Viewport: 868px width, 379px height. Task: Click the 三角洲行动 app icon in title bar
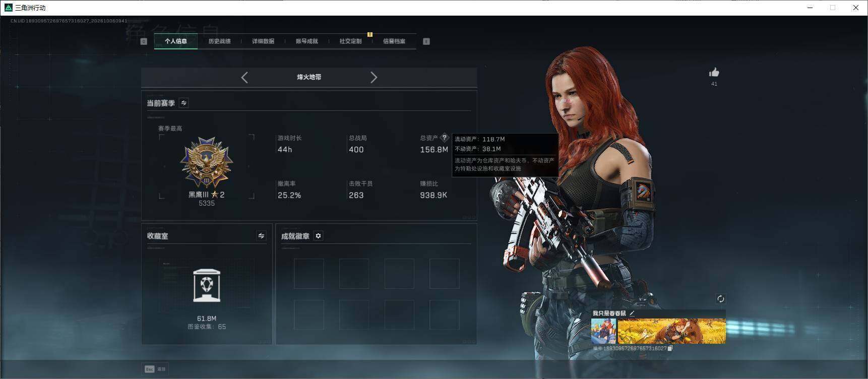click(8, 8)
